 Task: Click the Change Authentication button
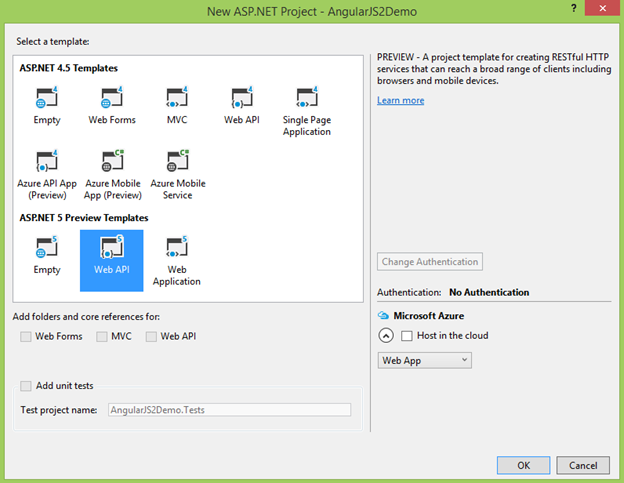tap(430, 262)
